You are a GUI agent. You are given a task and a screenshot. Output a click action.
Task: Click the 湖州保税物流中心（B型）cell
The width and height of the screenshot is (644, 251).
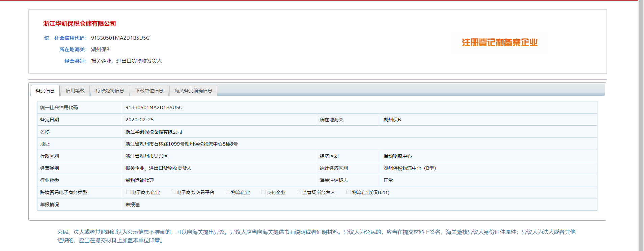point(488,168)
